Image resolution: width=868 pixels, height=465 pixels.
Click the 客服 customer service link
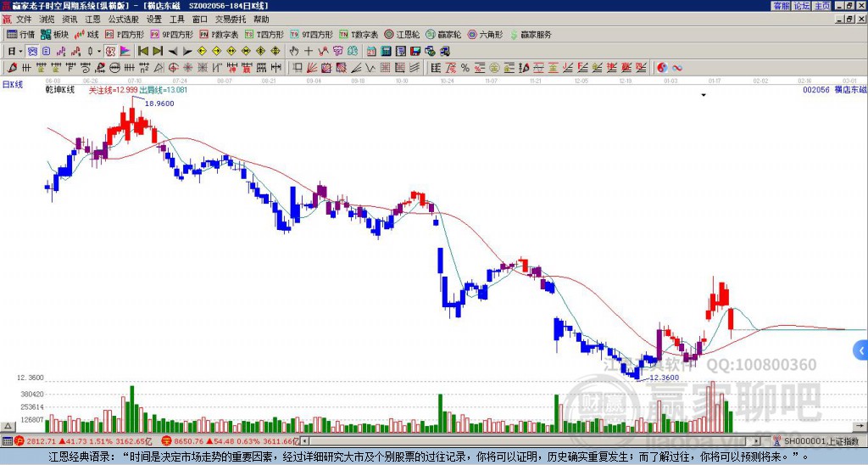(782, 6)
